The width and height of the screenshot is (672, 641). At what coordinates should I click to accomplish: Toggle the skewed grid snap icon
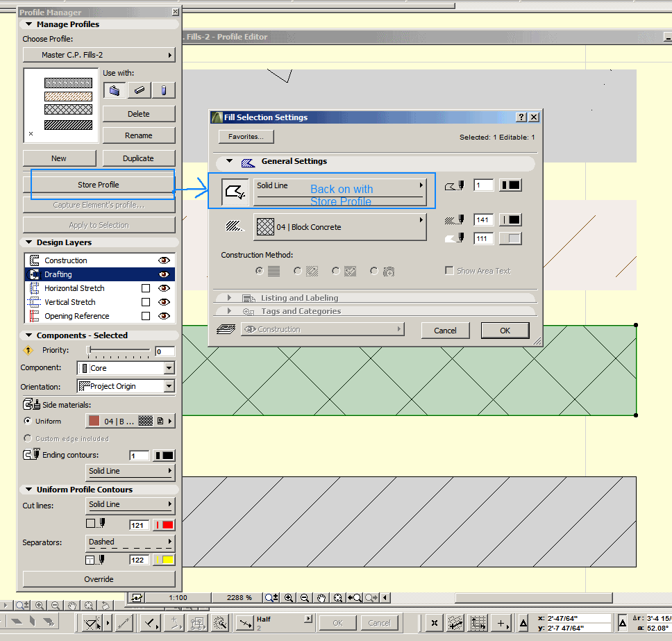point(455,623)
